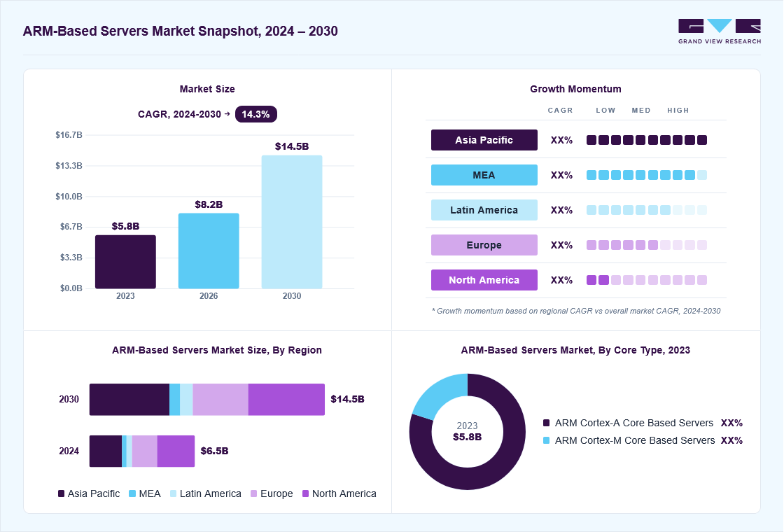Select the Asia Pacific segment of 2024 bar

[x=106, y=451]
